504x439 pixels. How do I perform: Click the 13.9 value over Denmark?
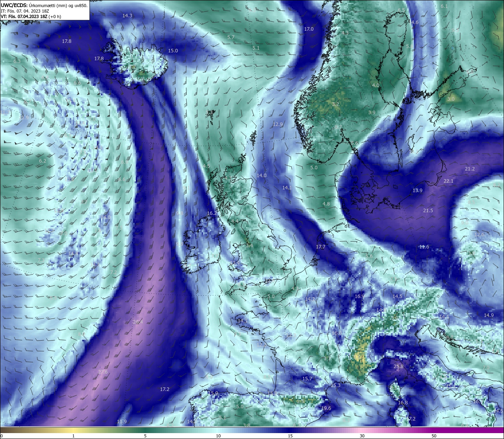click(x=417, y=191)
